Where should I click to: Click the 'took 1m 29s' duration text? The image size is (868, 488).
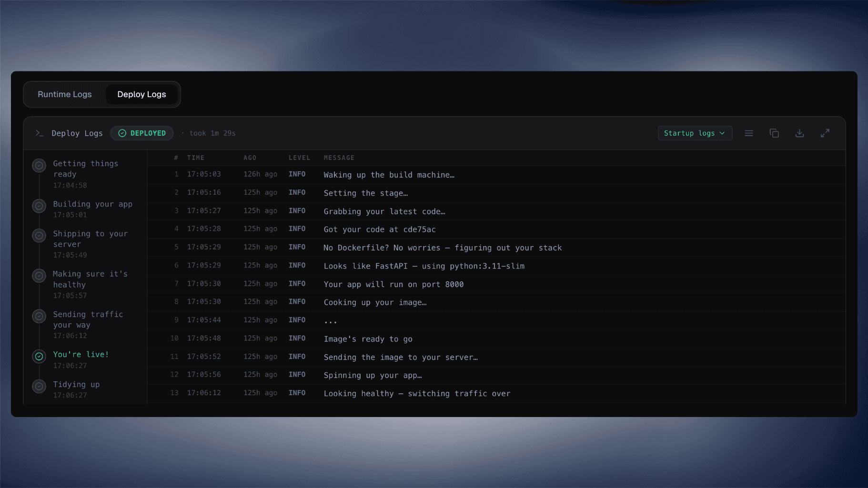click(212, 133)
